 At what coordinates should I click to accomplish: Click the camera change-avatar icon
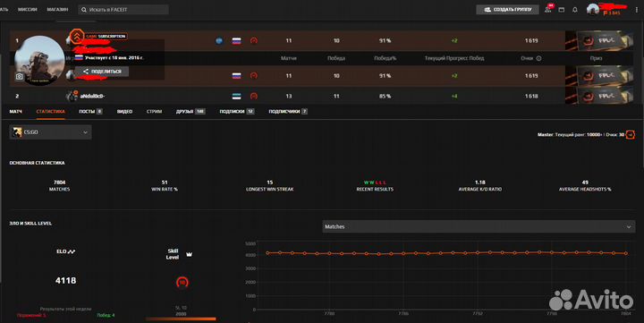pyautogui.click(x=20, y=76)
